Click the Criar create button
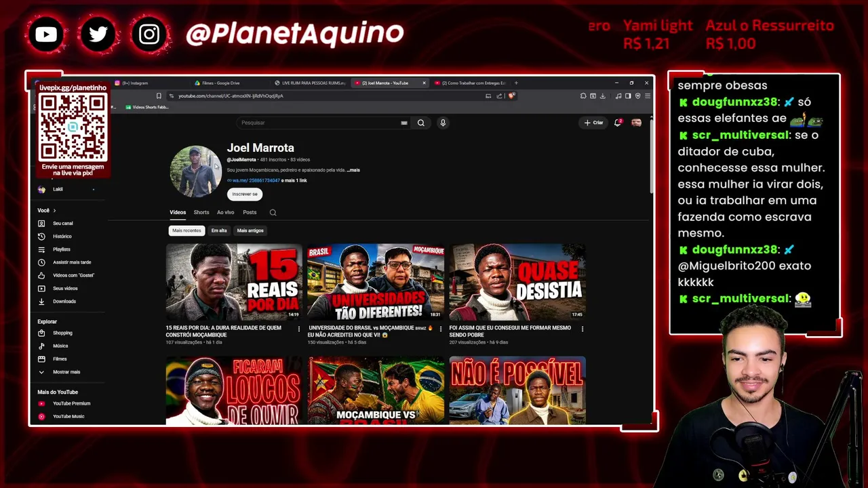 594,123
